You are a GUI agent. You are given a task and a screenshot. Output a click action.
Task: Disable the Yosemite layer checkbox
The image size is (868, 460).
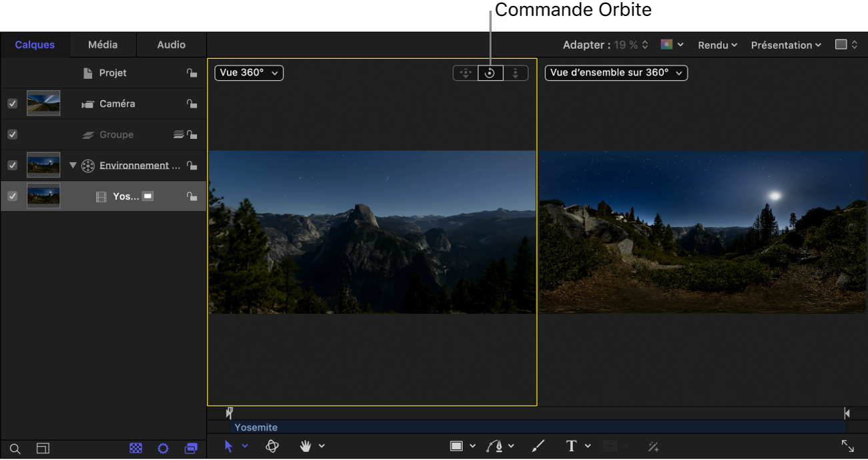[x=12, y=196]
